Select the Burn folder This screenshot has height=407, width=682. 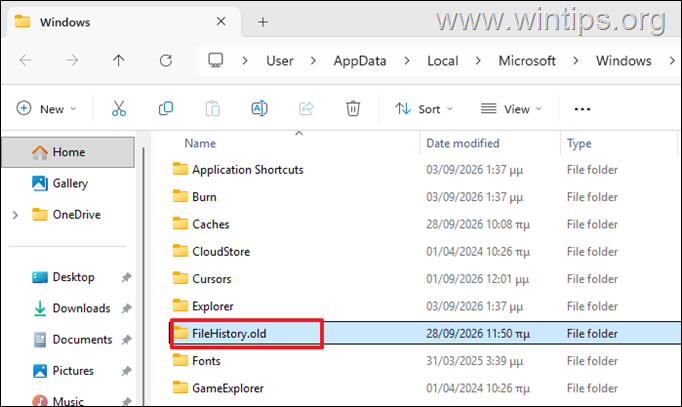[204, 197]
